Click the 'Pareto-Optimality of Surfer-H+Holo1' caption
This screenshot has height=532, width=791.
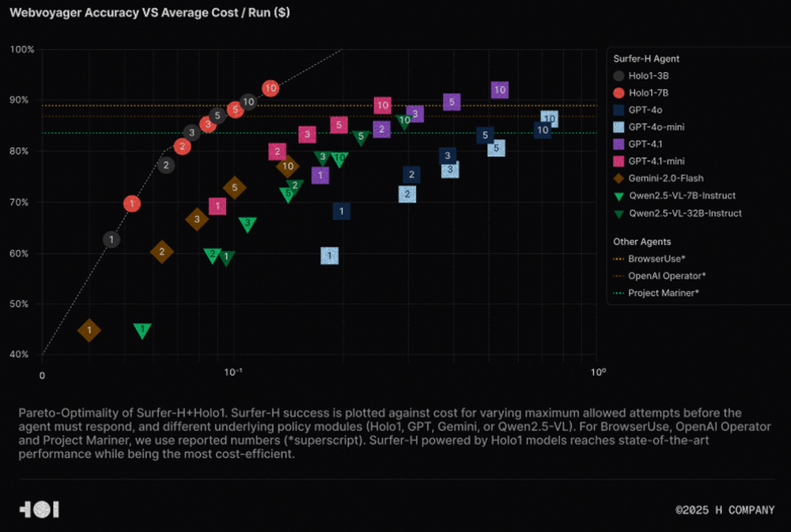(x=395, y=433)
